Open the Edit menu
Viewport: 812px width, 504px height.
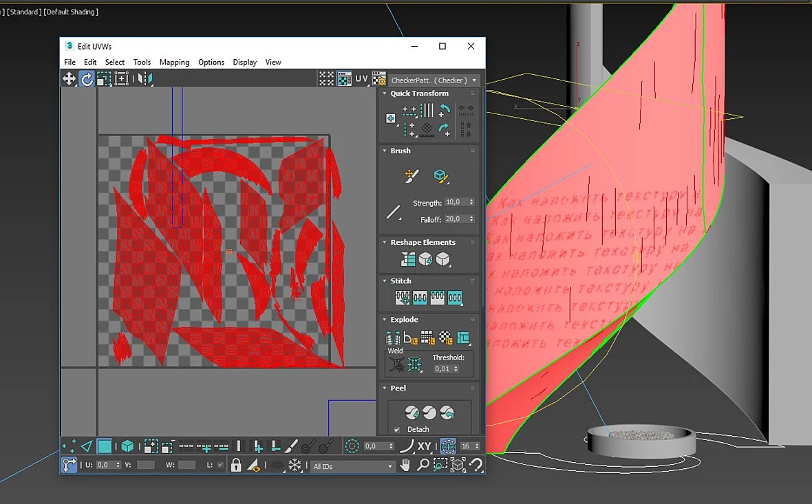point(90,62)
